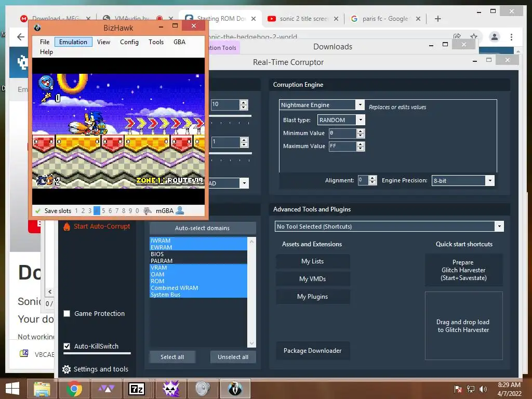Click Prepare Glitch Harvester shortcut
Image resolution: width=532 pixels, height=399 pixels.
(x=463, y=270)
